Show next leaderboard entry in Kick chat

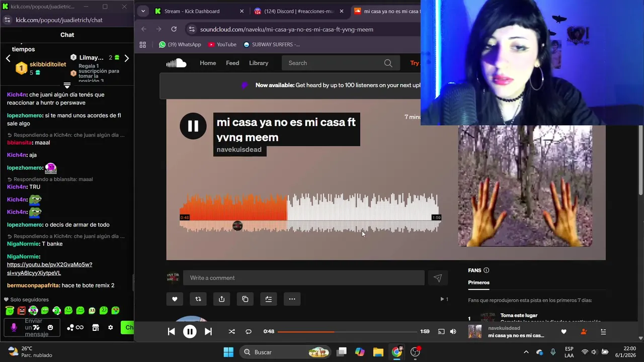[x=126, y=58]
